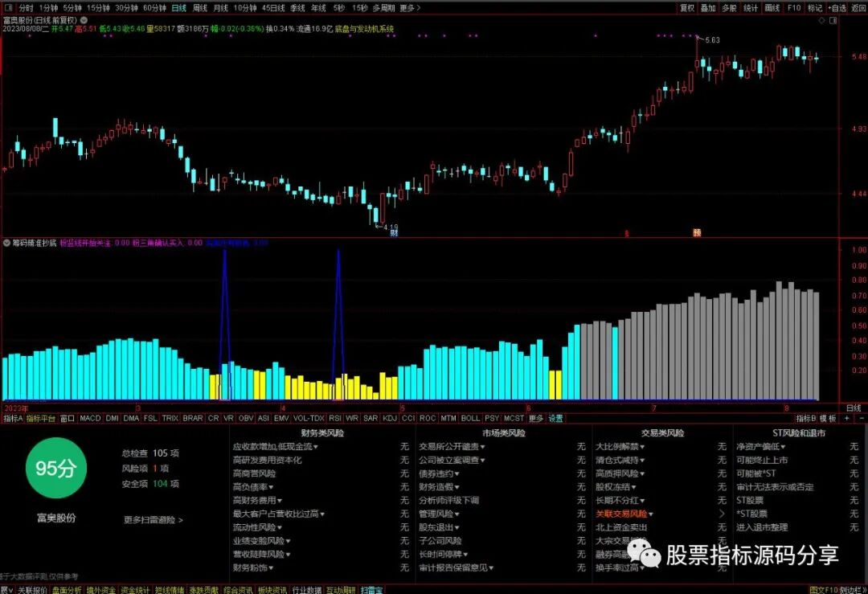This screenshot has height=594, width=868.
Task: Select the KDJ indicator
Action: 390,419
